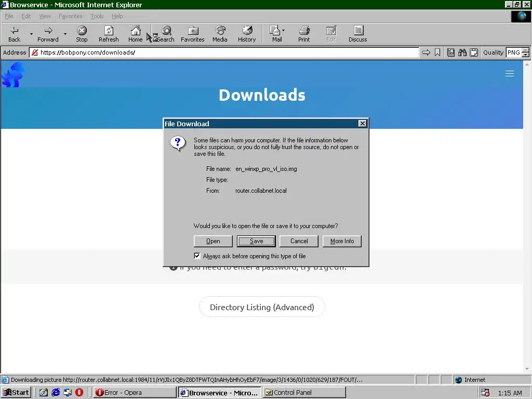Click the task scheduler tray icon
This screenshot has width=532, height=399.
[485, 393]
